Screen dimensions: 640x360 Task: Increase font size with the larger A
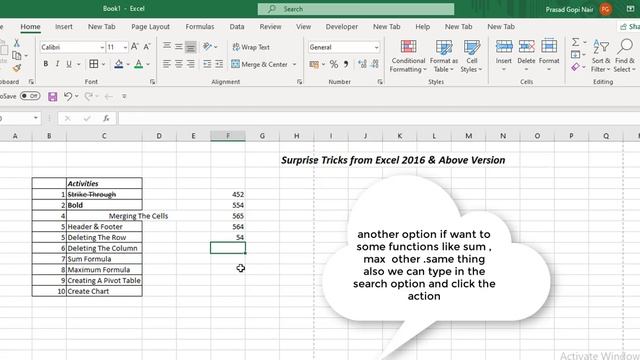134,47
